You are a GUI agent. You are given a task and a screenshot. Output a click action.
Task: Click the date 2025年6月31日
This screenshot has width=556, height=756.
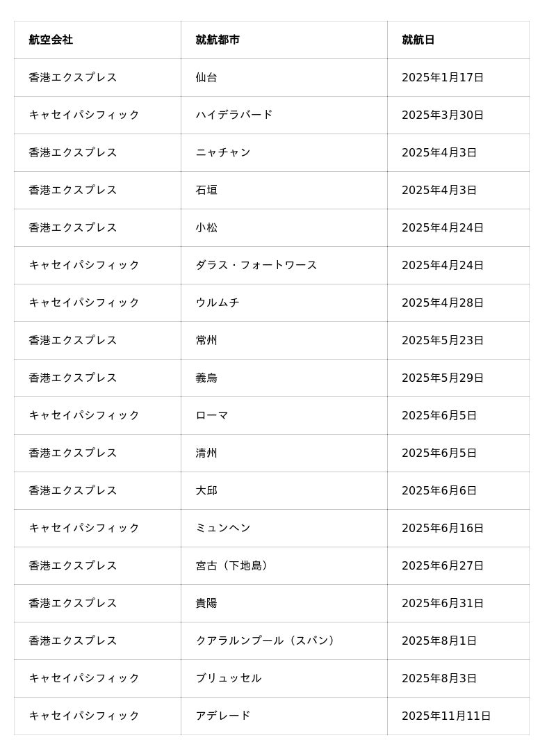[443, 603]
